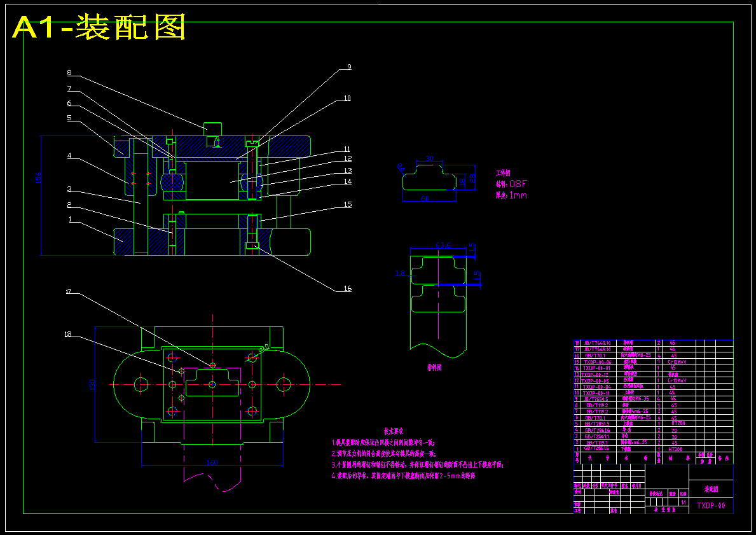
Task: Click the 60 dimension under workpiece drawing
Action: 426,198
